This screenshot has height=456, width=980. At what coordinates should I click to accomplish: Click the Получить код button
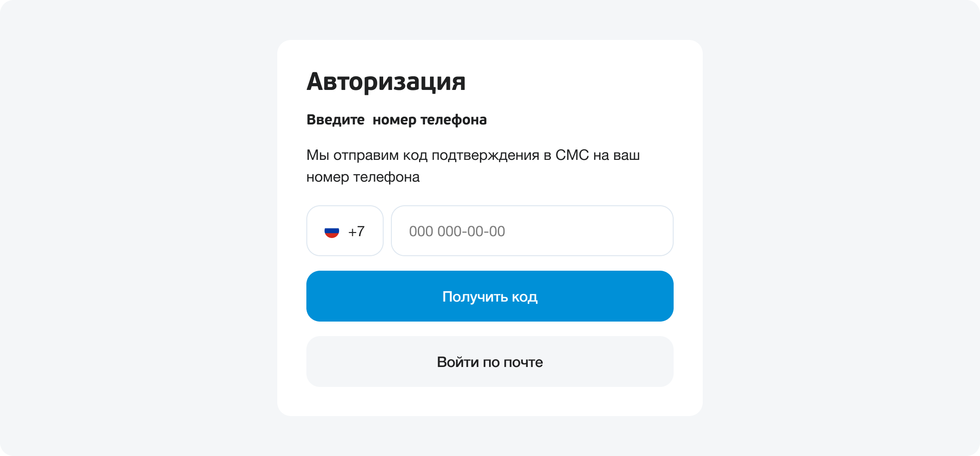490,296
